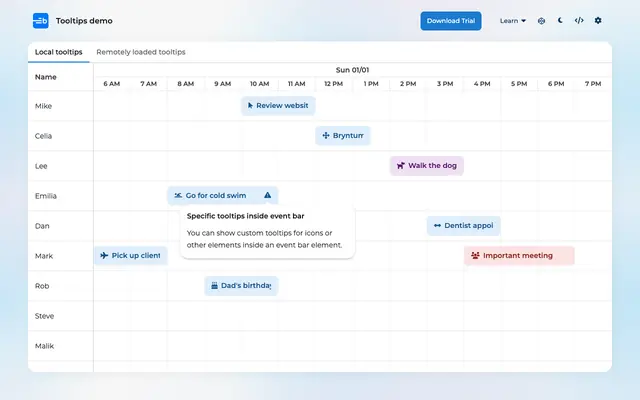Click the 2 PM time header
640x400 pixels.
point(408,84)
